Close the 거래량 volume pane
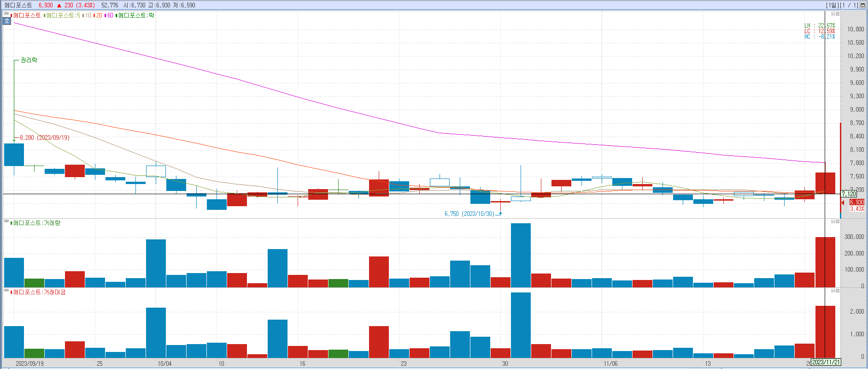868x369 pixels. [x=838, y=221]
